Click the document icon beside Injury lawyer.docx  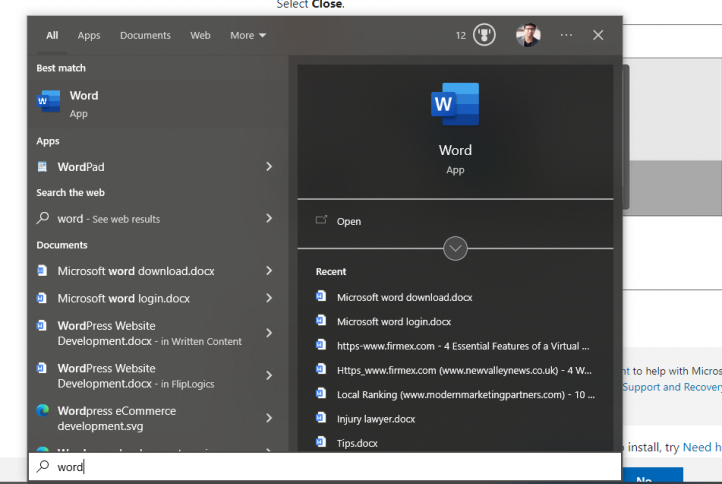pos(321,418)
